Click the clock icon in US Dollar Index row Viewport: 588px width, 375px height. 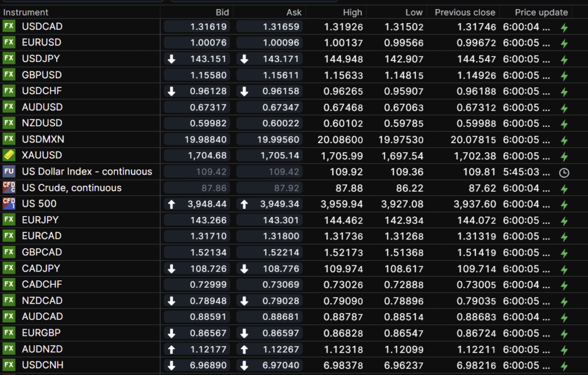pyautogui.click(x=564, y=172)
